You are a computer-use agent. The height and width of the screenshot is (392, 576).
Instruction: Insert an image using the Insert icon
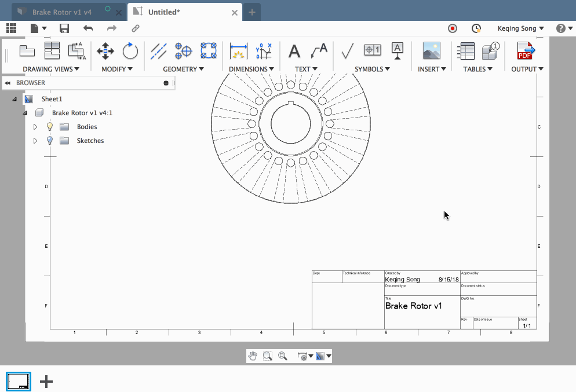coord(431,51)
